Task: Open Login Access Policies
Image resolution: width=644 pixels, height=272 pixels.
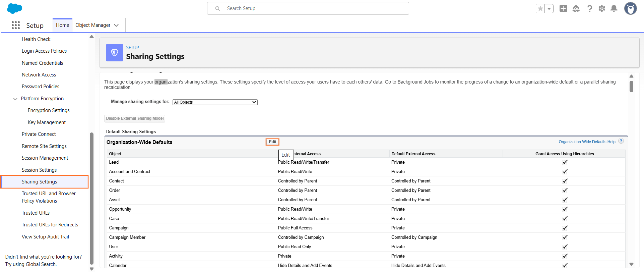Action: pos(44,51)
